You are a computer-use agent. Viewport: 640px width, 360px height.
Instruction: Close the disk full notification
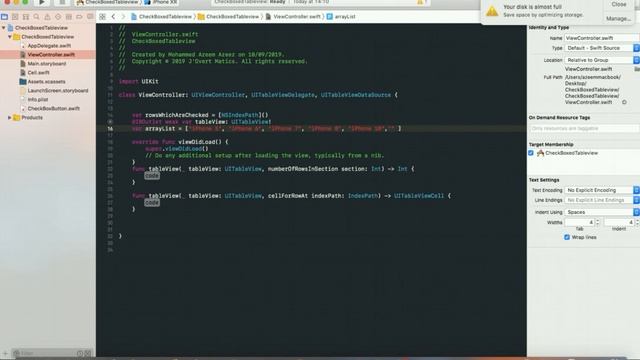(619, 4)
